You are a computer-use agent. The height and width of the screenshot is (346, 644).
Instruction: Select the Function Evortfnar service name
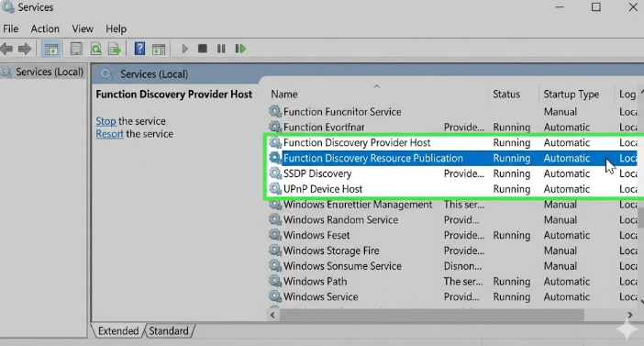pos(324,127)
